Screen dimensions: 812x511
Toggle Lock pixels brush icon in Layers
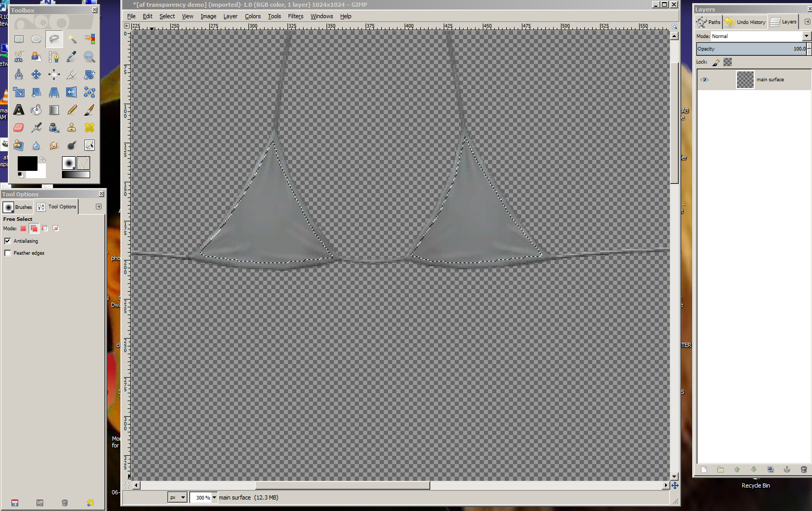(716, 62)
